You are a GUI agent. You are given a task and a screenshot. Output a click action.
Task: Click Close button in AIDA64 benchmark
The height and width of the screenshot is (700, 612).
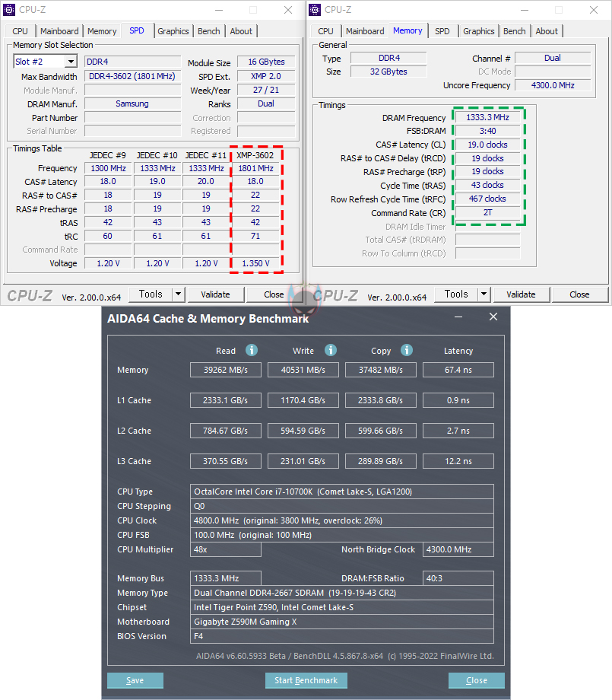click(x=477, y=680)
